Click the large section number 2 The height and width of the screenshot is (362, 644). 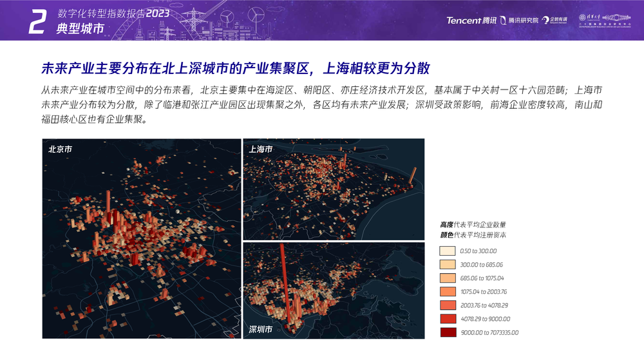coord(37,22)
